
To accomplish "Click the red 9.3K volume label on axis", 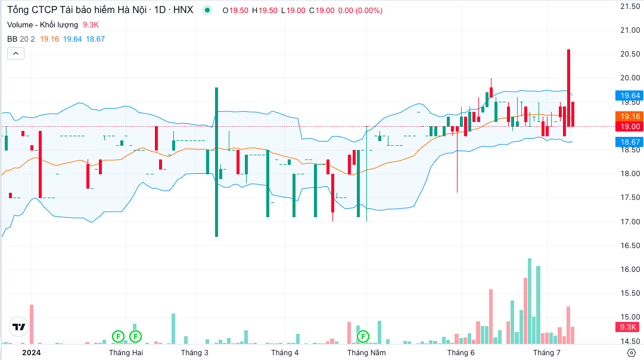I will point(627,327).
